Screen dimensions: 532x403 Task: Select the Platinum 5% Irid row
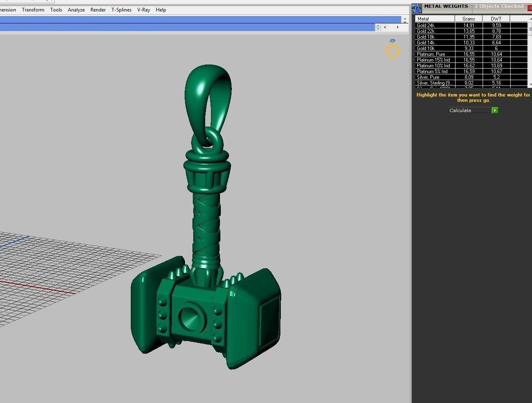(x=471, y=71)
